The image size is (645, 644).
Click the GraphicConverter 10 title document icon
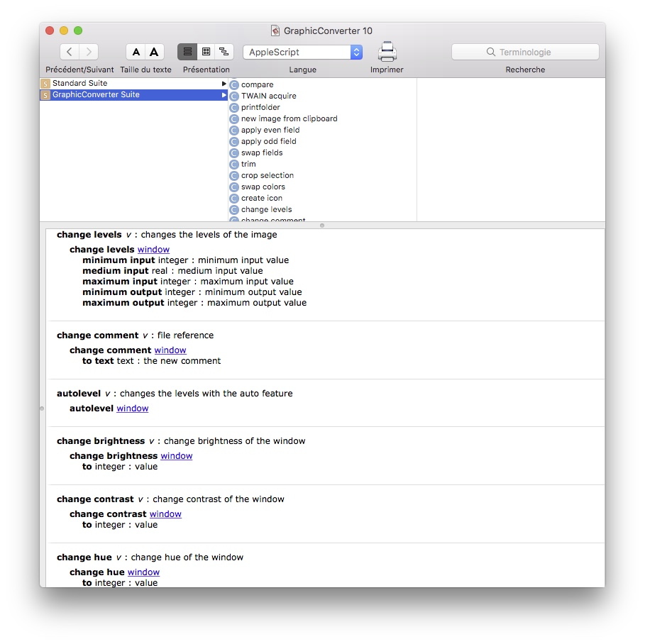click(x=275, y=30)
